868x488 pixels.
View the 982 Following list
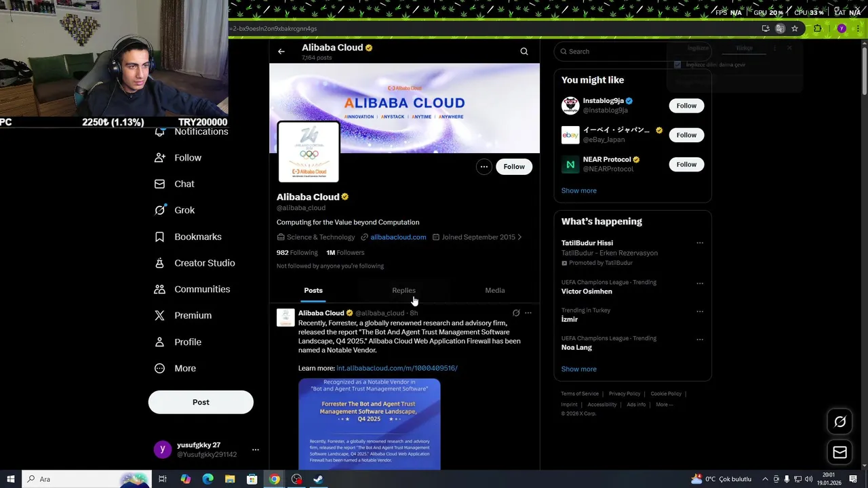point(297,252)
